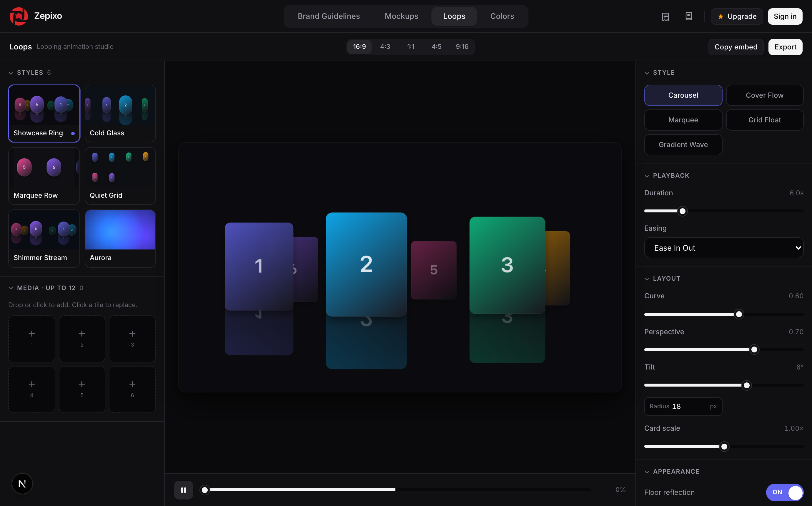
Task: Click the Sign in button
Action: point(785,16)
